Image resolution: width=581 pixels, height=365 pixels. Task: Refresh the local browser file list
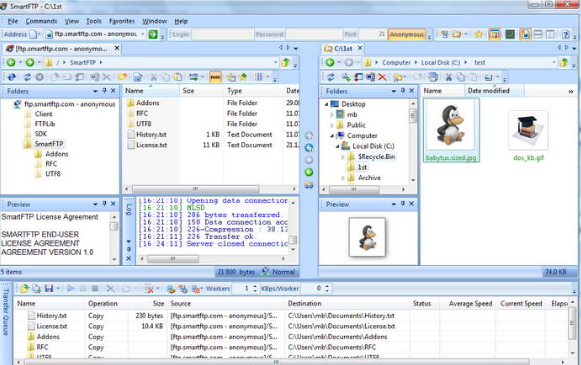pos(331,77)
